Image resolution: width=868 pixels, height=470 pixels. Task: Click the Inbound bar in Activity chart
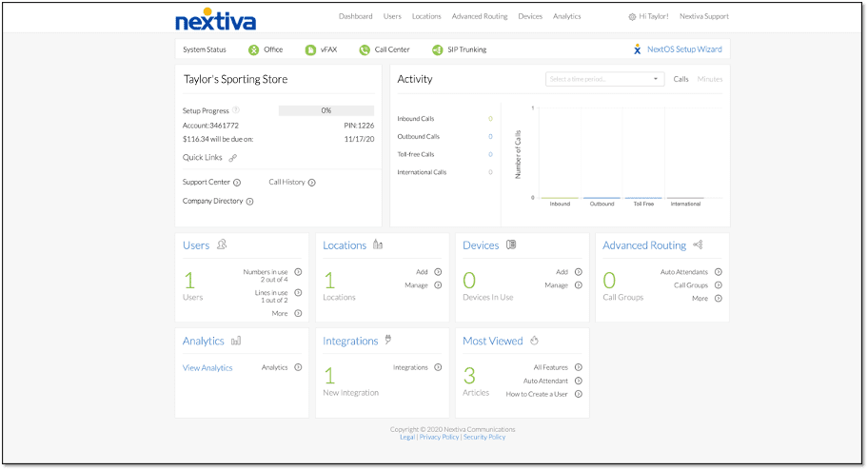560,198
